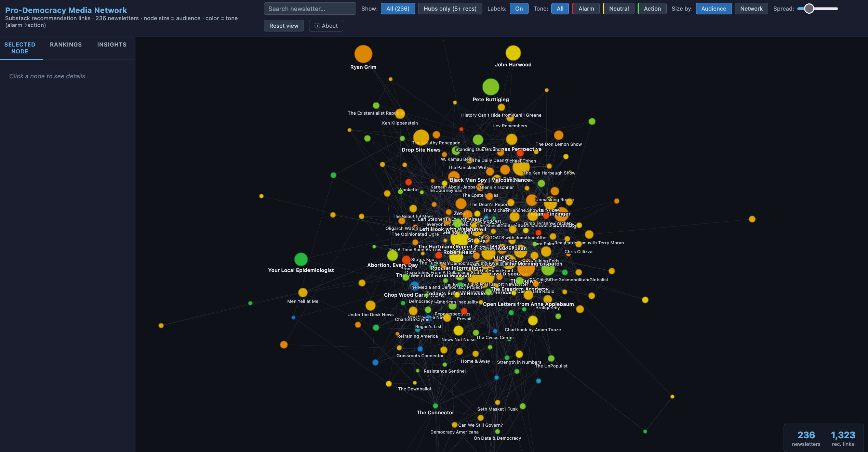Select Your Local Epidemiologist green node

point(301,259)
